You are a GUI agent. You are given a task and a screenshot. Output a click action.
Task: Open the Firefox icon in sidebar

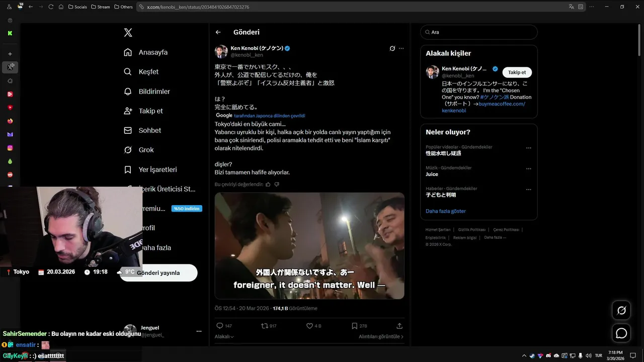[x=10, y=121]
